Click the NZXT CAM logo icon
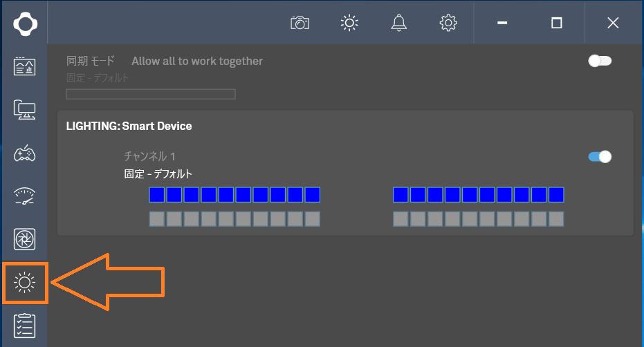The image size is (644, 347). (x=25, y=24)
